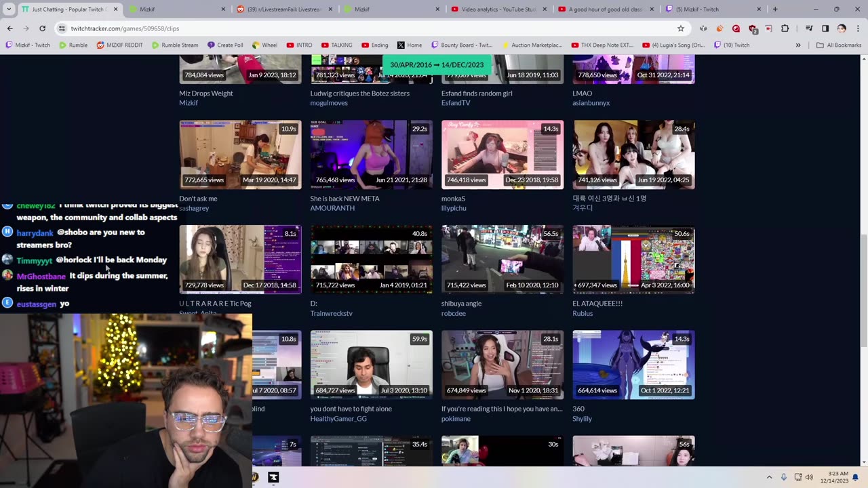This screenshot has width=868, height=488.
Task: Open the Bounty Board Twitch bookmark
Action: click(462, 45)
